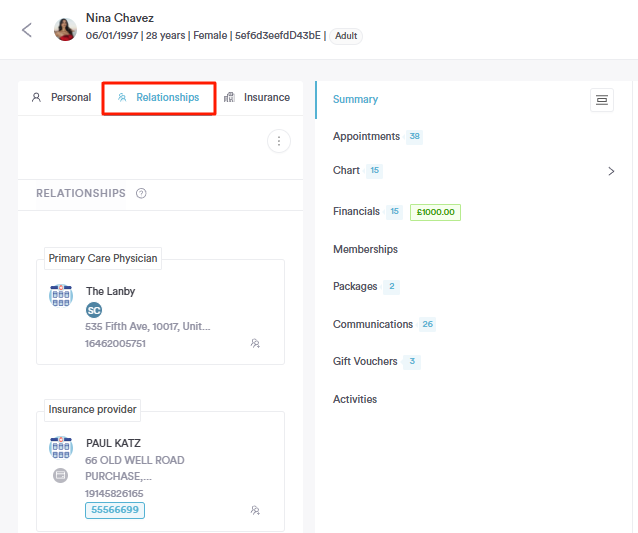Expand the Chart section chevron
Screen dimensions: 638x533
tap(611, 171)
